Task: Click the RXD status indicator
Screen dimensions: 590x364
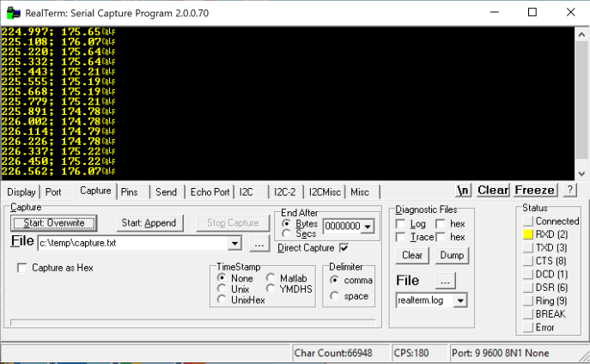Action: click(x=528, y=234)
